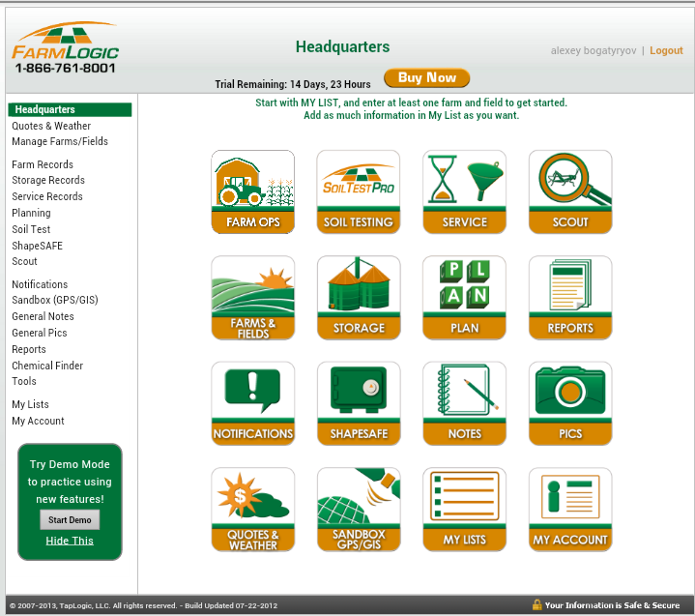Screen dimensions: 695x616
Task: Open Service Records in sidebar
Action: click(47, 196)
